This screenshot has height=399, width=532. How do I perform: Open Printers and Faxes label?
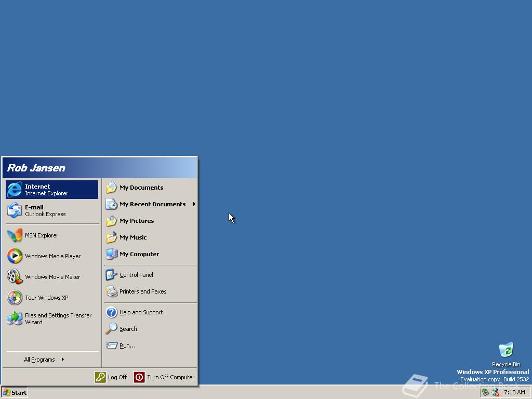point(143,291)
